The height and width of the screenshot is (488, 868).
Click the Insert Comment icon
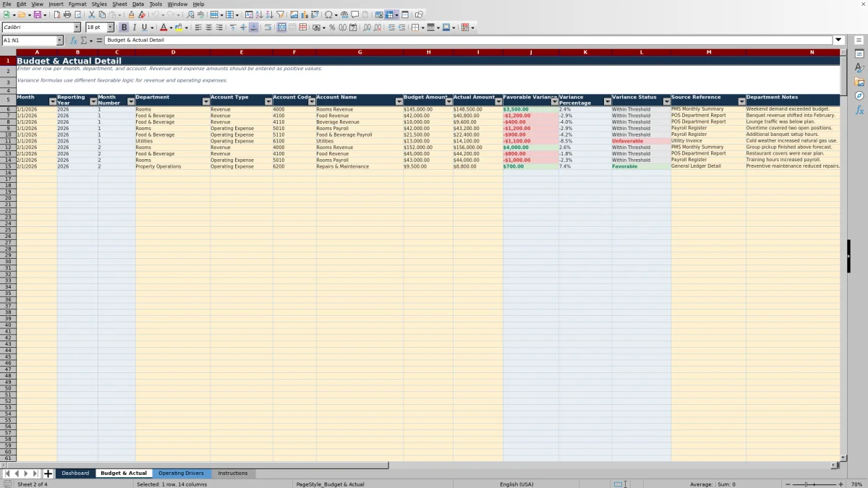(354, 14)
